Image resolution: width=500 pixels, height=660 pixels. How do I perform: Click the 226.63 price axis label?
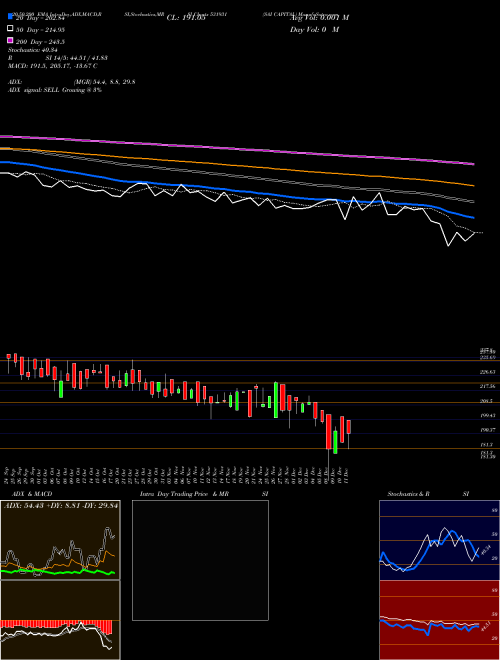[487, 372]
